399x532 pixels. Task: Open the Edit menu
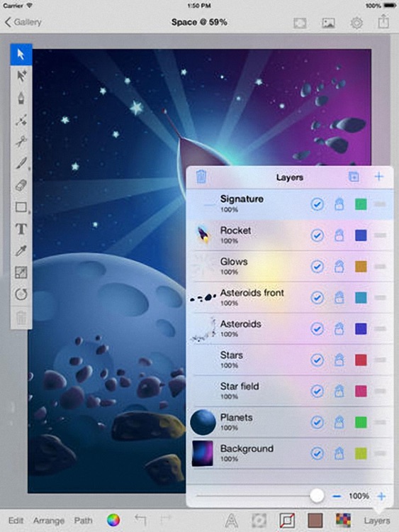16,521
